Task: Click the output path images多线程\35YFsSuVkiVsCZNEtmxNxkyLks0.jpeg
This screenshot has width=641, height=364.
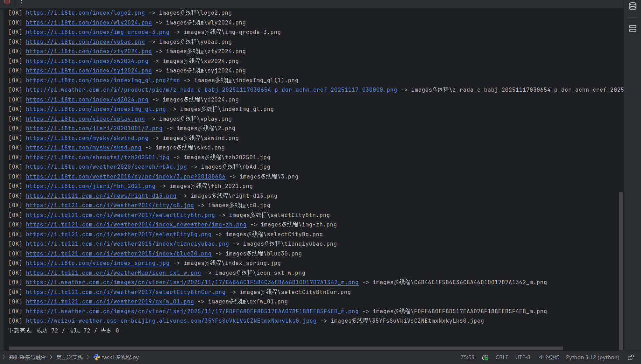Action: pyautogui.click(x=407, y=321)
